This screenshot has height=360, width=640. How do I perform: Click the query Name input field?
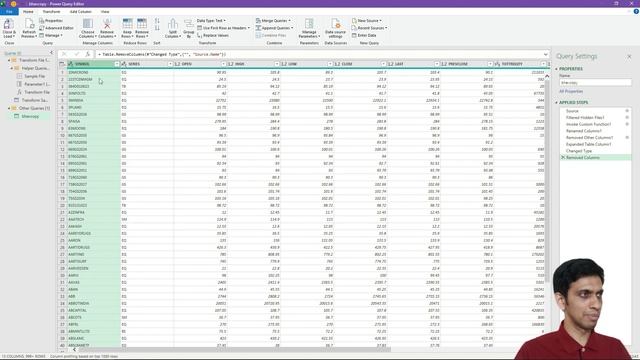pyautogui.click(x=595, y=83)
